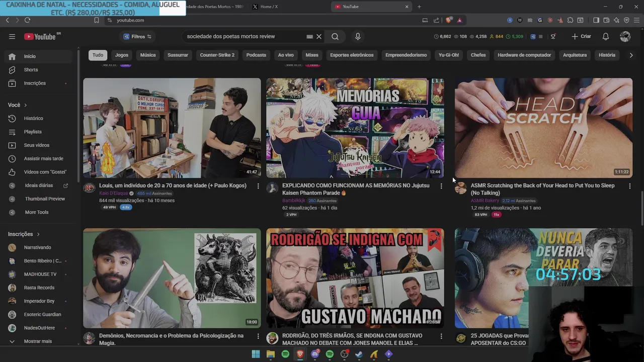Open more options for the Louis video
Image resolution: width=644 pixels, height=362 pixels.
tap(258, 186)
